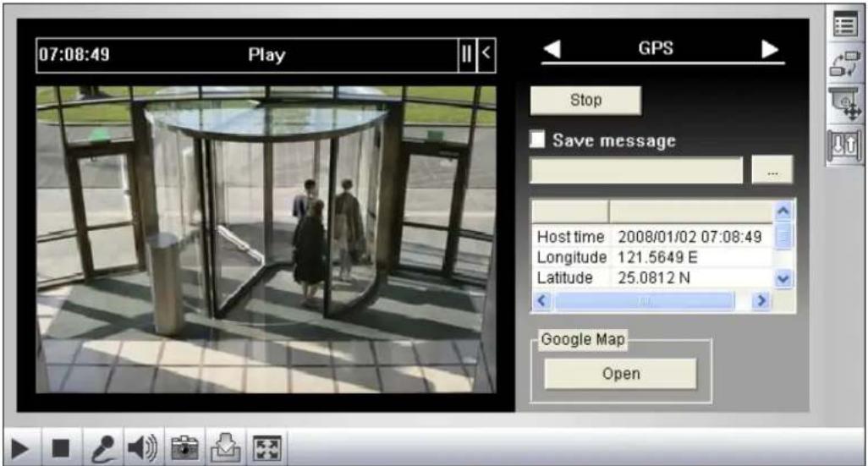
Task: Click the vertical scrollbar thumb in GPS list
Action: coord(783,236)
